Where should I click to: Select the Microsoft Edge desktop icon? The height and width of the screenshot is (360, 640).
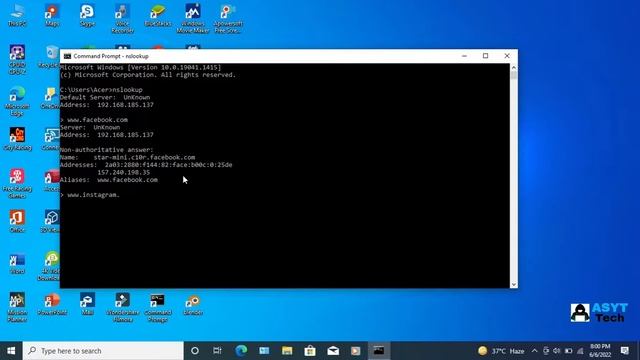point(17,101)
